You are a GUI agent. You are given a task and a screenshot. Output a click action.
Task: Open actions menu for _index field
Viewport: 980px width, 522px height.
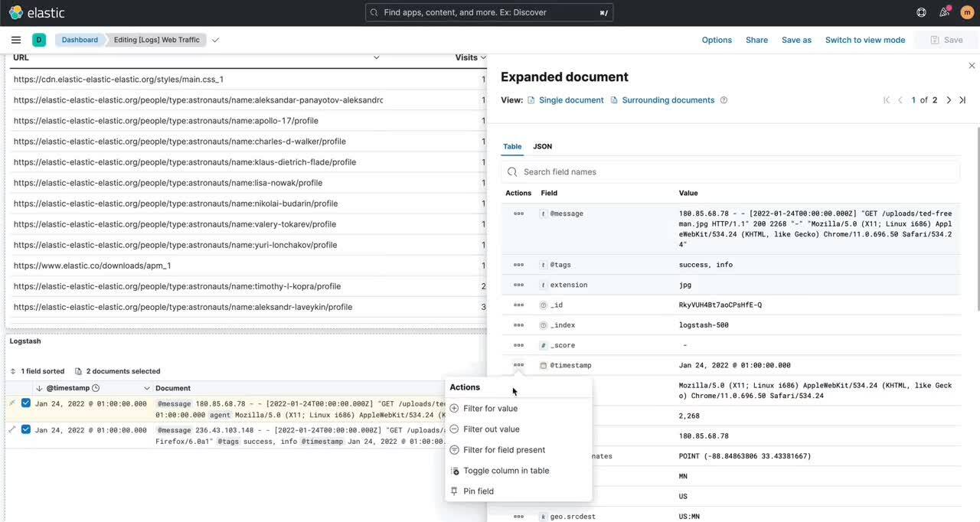click(x=518, y=325)
